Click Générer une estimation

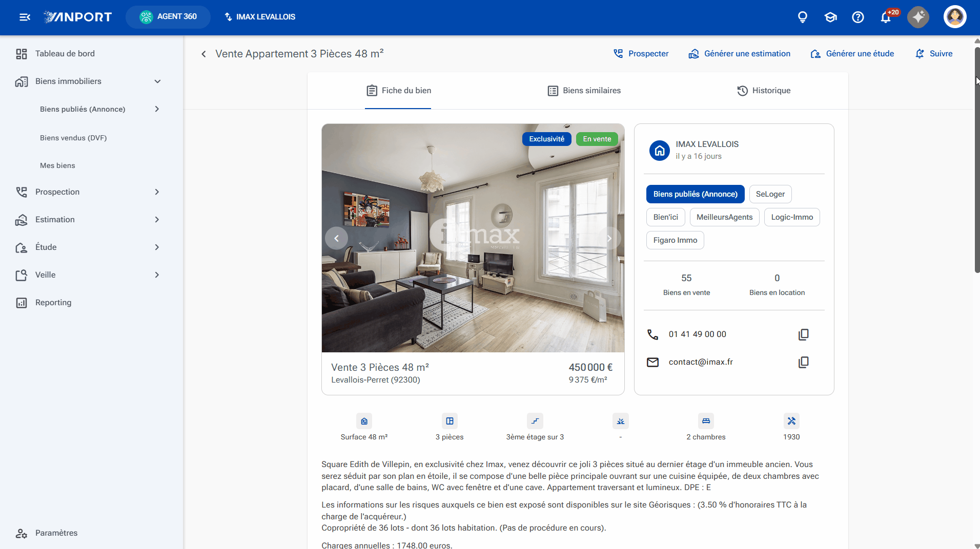click(x=739, y=54)
